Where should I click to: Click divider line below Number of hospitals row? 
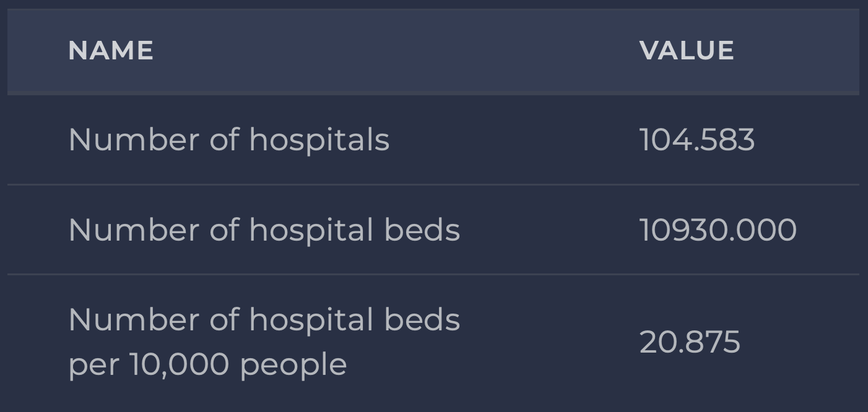[433, 184]
